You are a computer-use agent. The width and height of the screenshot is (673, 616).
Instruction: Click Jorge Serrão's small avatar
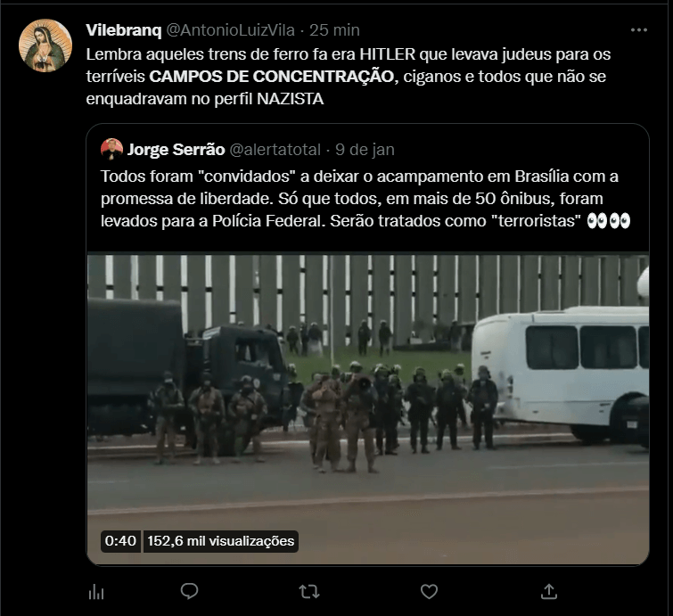click(111, 149)
